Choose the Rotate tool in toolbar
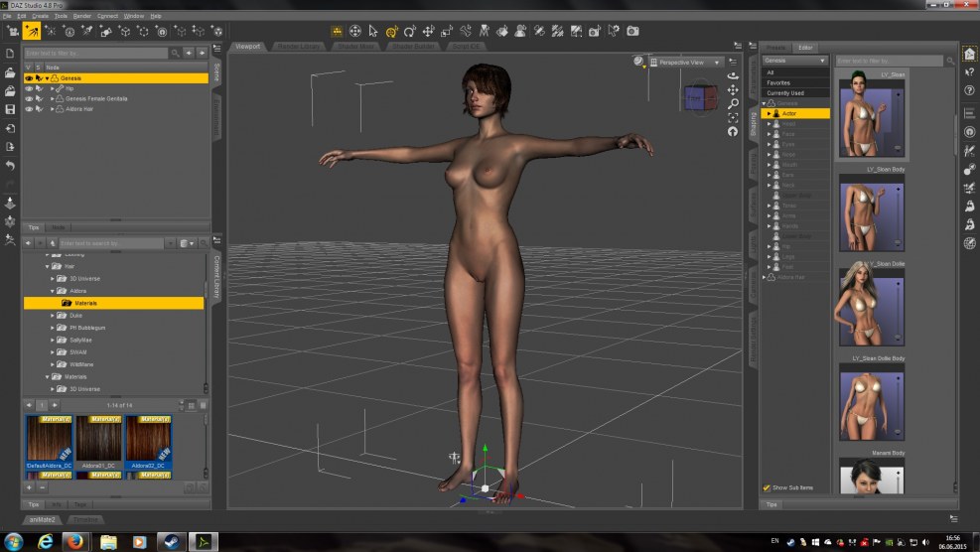 pyautogui.click(x=410, y=31)
